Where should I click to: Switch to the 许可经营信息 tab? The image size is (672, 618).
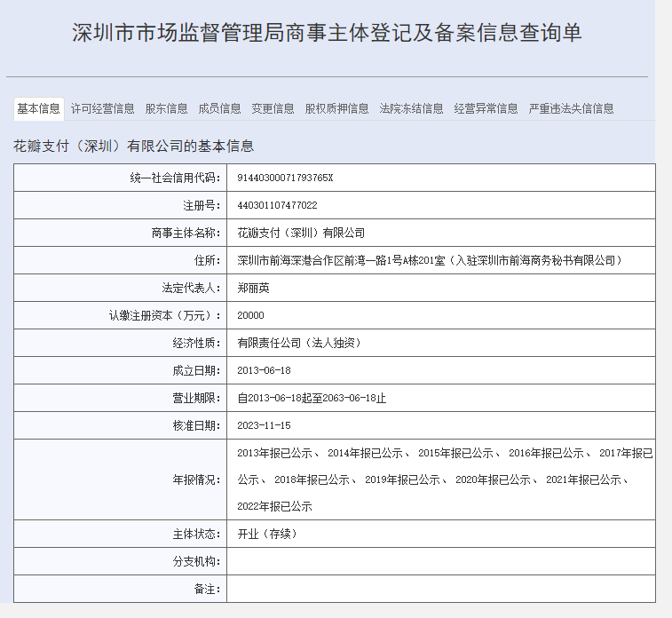click(102, 109)
